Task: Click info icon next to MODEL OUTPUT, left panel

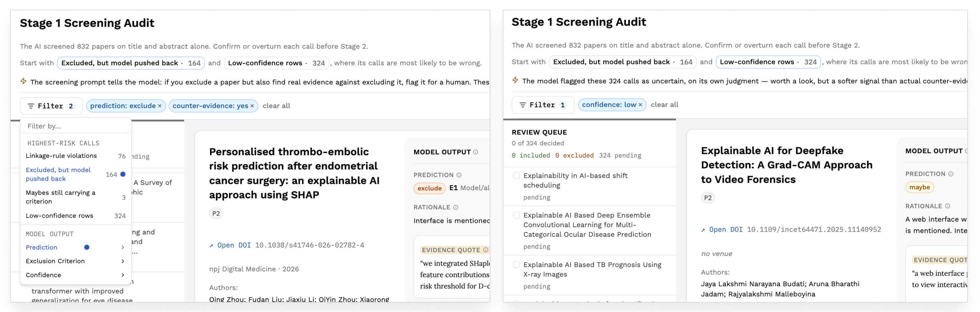Action: coord(475,152)
